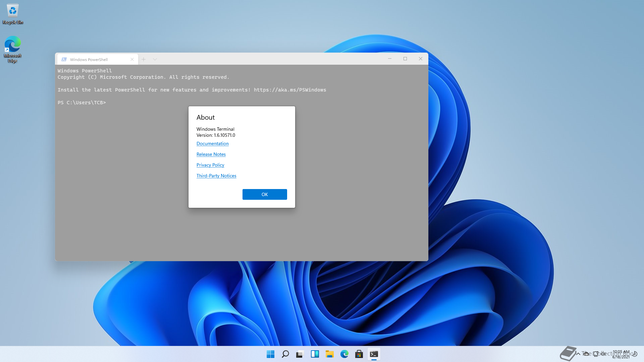
Task: Open the Third-Party Notices link
Action: (x=216, y=176)
